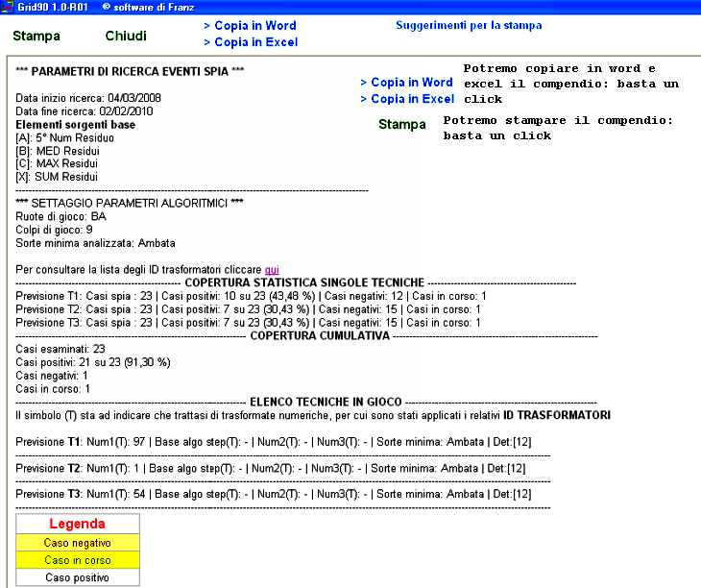Click the 'Ruote di gioco: BA' line
The width and height of the screenshot is (701, 588).
point(60,216)
